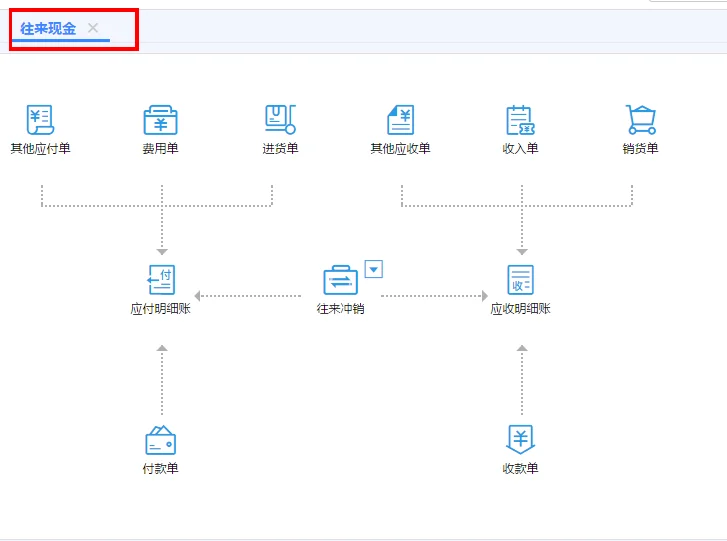Image resolution: width=727 pixels, height=541 pixels.
Task: Expand the dropdown arrow beside 往来冲销
Action: tap(374, 269)
